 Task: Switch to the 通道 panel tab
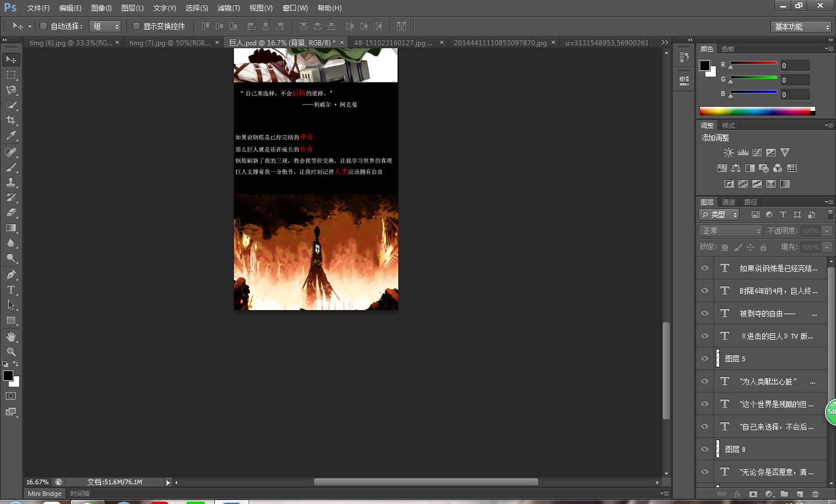tap(729, 202)
